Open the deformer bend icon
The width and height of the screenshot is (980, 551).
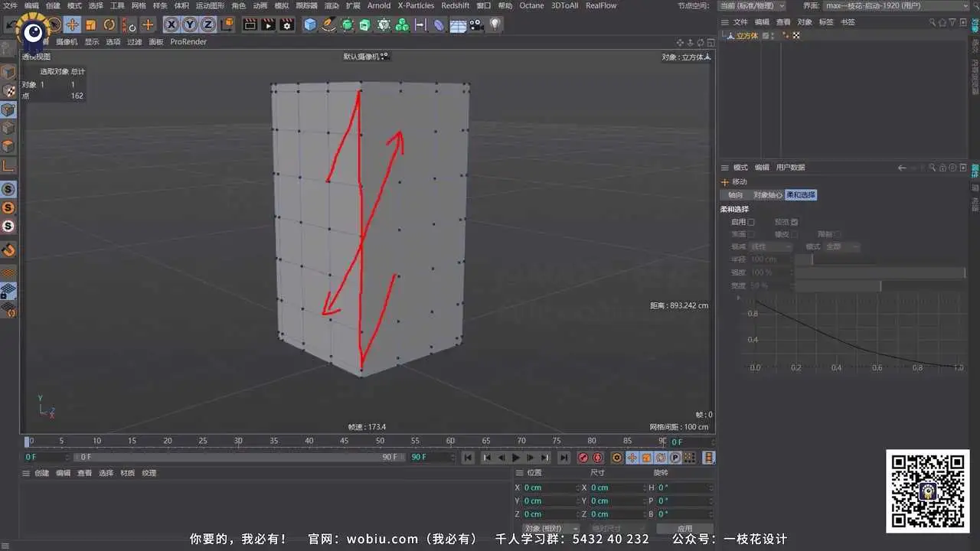click(439, 24)
